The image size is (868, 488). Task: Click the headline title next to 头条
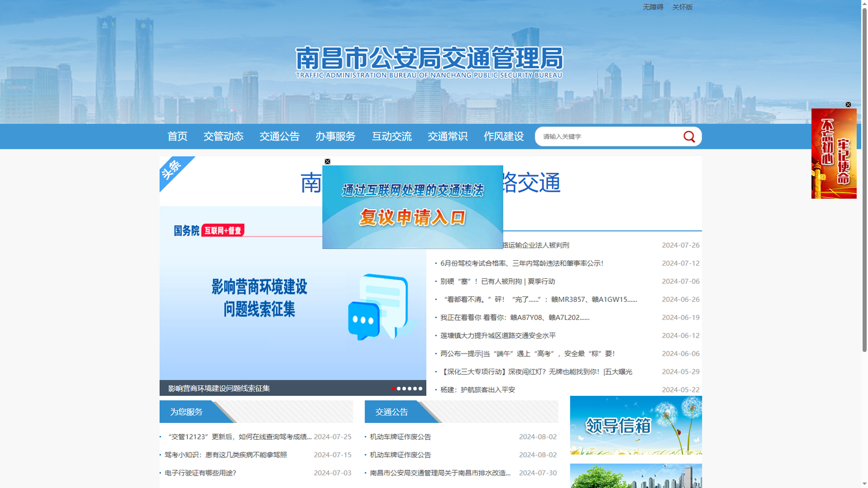click(x=430, y=183)
